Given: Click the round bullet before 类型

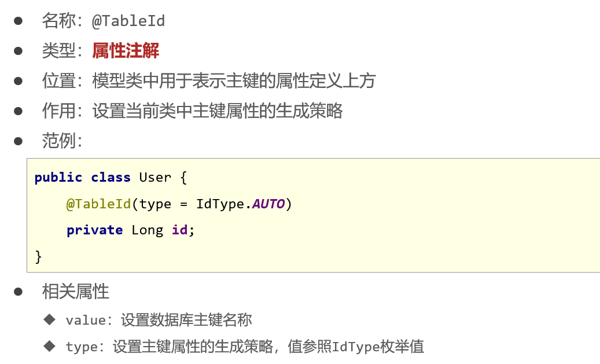Looking at the screenshot, I should pyautogui.click(x=19, y=51).
